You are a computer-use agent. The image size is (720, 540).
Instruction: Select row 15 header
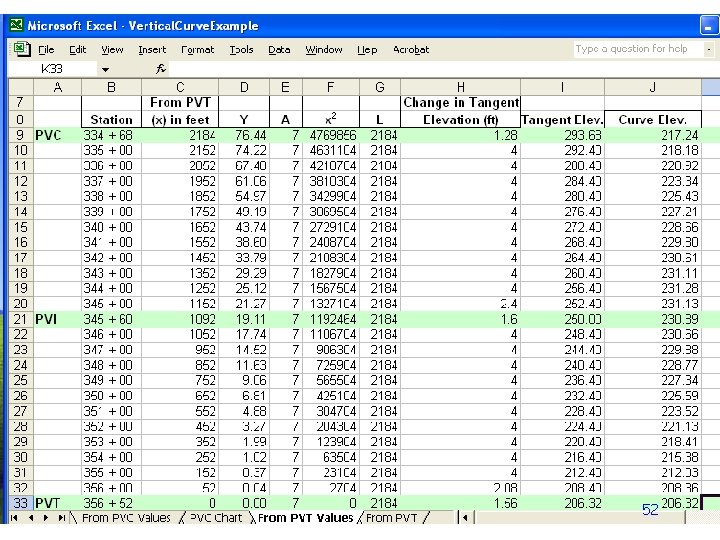pos(21,227)
